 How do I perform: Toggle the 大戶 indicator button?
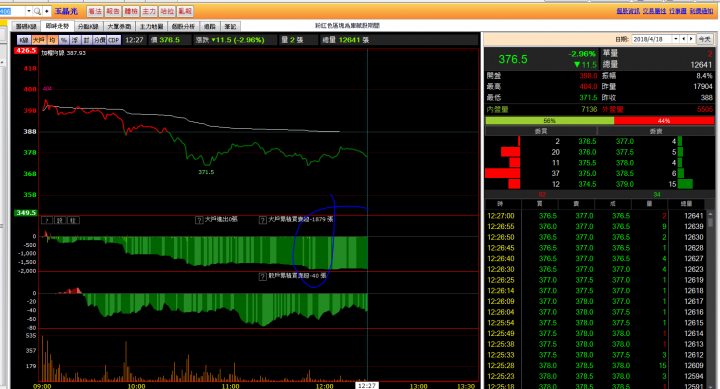point(39,40)
